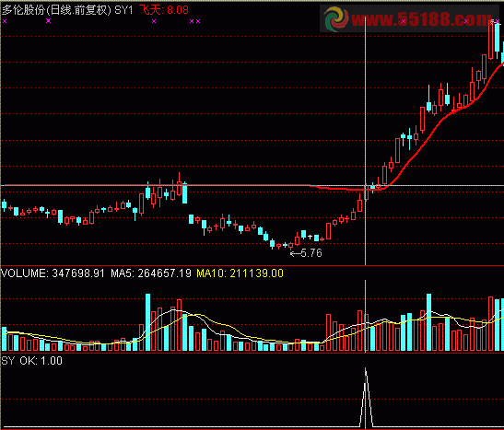Click the tallest cyan volume bar on the left

pos(147,322)
